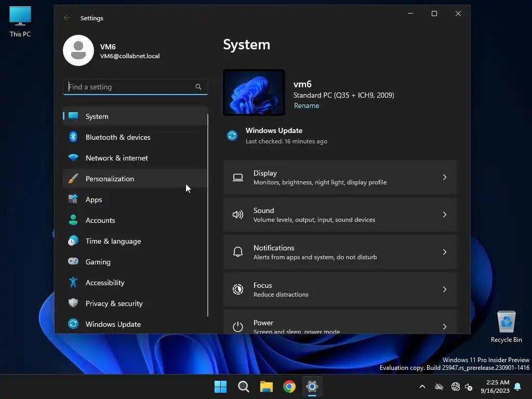Expand Power settings chevron
Viewport: 532px width, 399px height.
[x=445, y=327]
